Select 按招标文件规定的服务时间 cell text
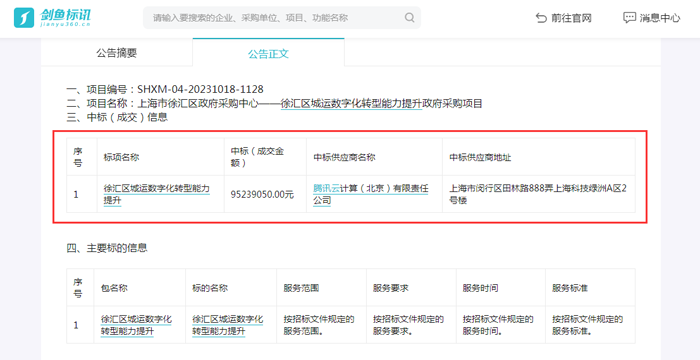 tap(498, 325)
